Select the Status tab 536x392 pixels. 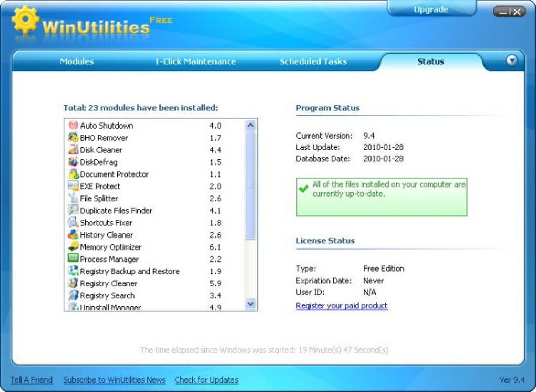coord(431,61)
